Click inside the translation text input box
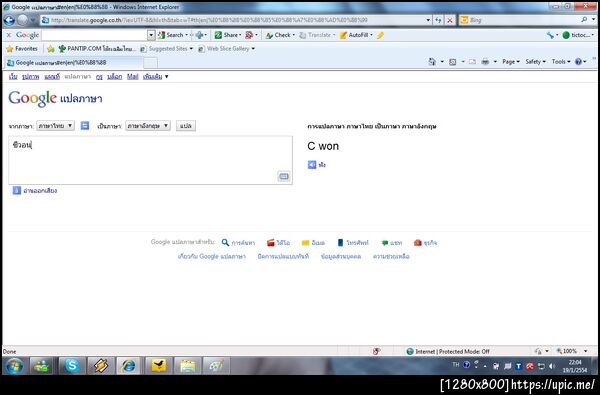The image size is (600, 395). [150, 160]
